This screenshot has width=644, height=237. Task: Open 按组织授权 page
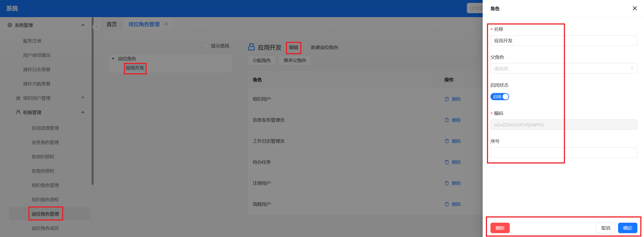coord(43,156)
